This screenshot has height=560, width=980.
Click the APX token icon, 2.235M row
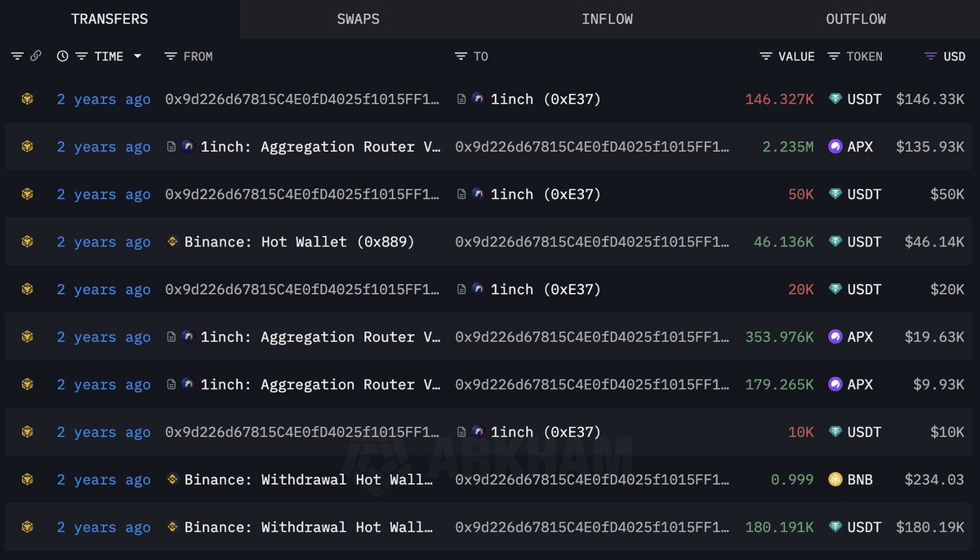click(x=835, y=147)
